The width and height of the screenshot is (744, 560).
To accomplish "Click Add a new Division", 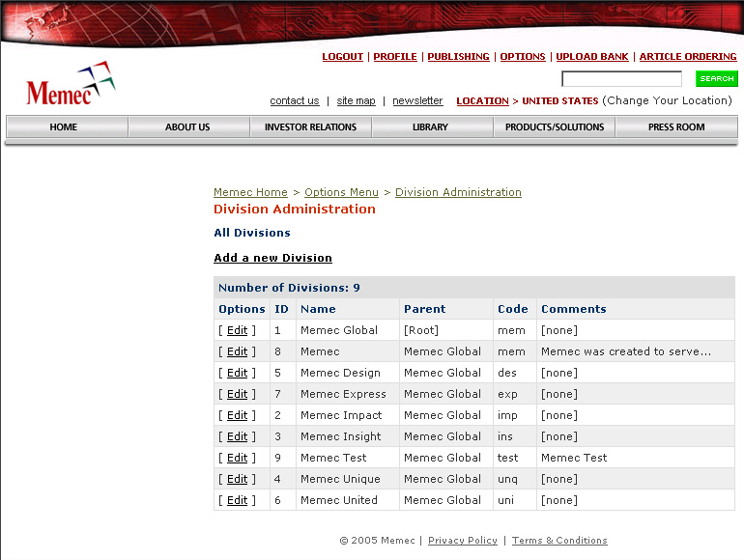I will click(x=272, y=258).
